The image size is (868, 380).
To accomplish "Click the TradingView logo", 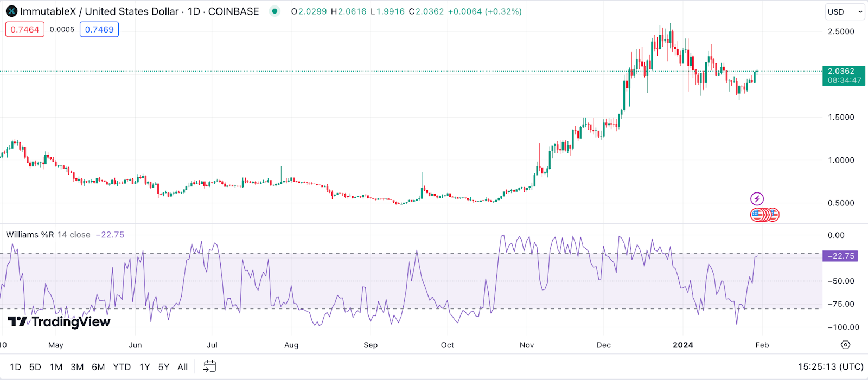I will (59, 321).
